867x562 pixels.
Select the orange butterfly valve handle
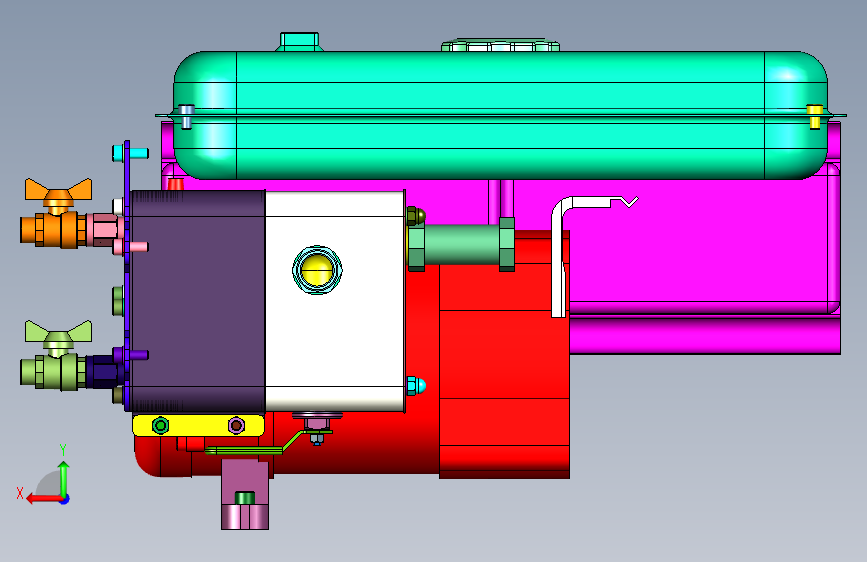tap(59, 192)
